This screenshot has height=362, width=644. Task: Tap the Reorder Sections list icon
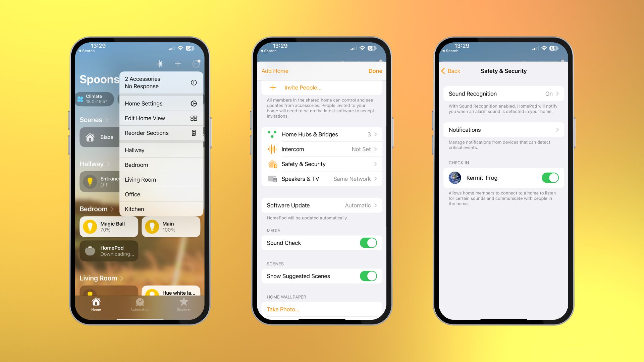(x=193, y=133)
